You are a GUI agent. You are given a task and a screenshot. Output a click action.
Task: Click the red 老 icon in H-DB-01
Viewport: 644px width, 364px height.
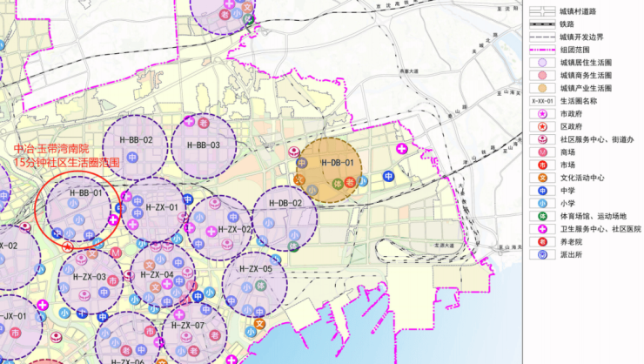350,182
